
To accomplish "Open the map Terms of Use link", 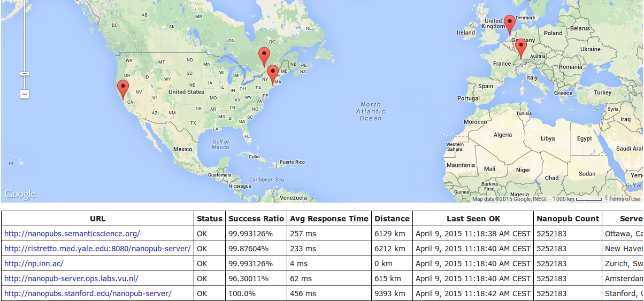I will tap(624, 199).
